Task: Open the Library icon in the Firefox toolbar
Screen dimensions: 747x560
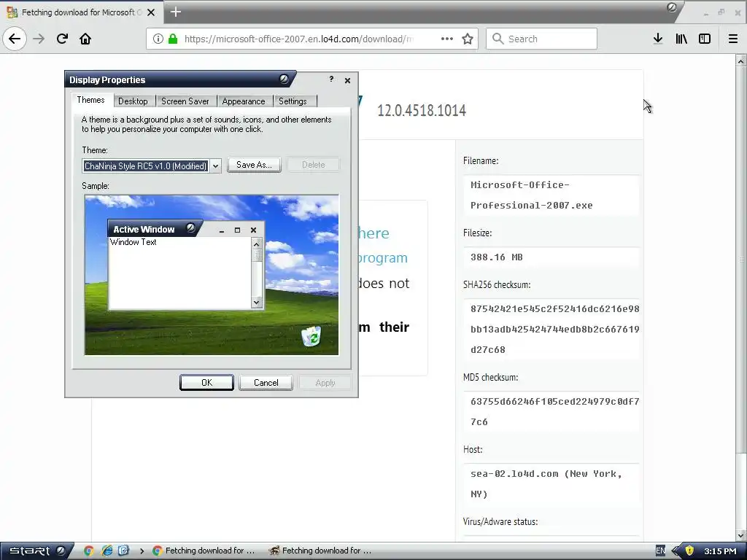Action: [x=681, y=39]
